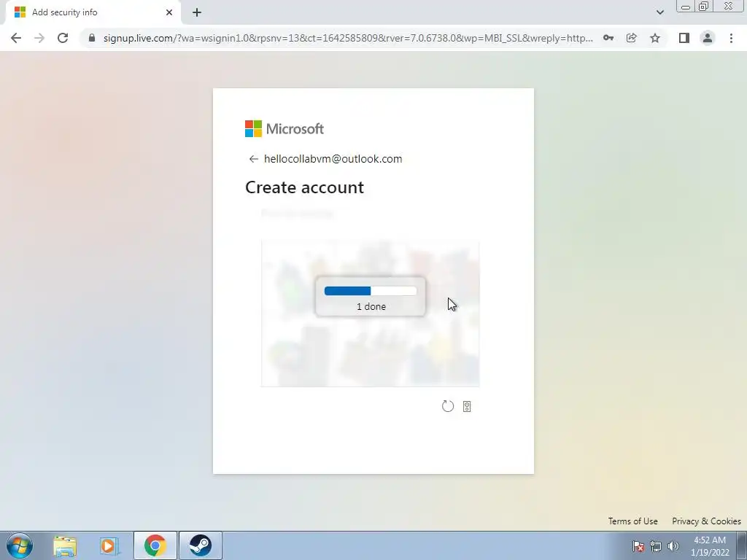
Task: Click the Microsoft logo
Action: coord(285,128)
